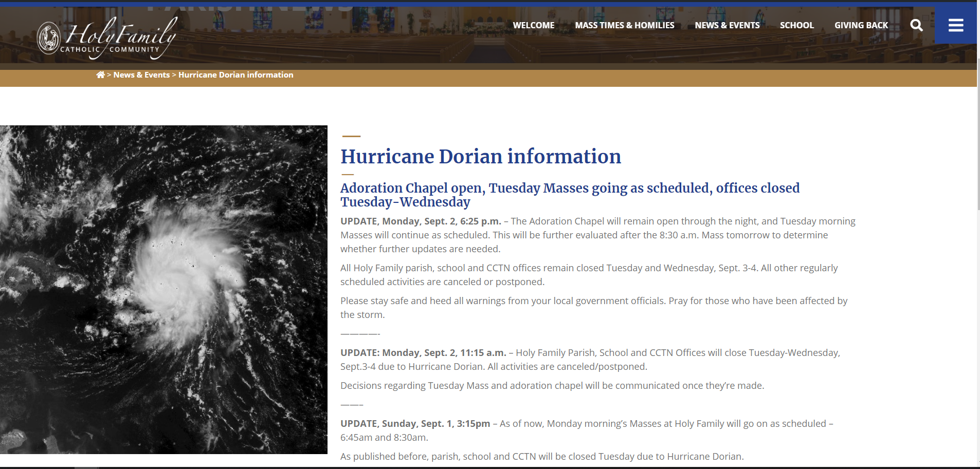The width and height of the screenshot is (980, 469).
Task: Click the 'Decisions regarding Tuesday Mass' paragraph
Action: [552, 386]
